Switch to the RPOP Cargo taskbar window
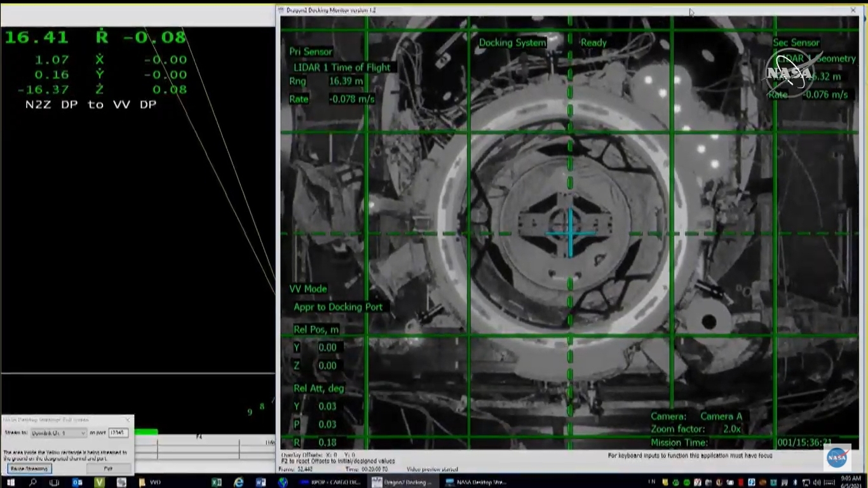The image size is (868, 488). pos(330,482)
